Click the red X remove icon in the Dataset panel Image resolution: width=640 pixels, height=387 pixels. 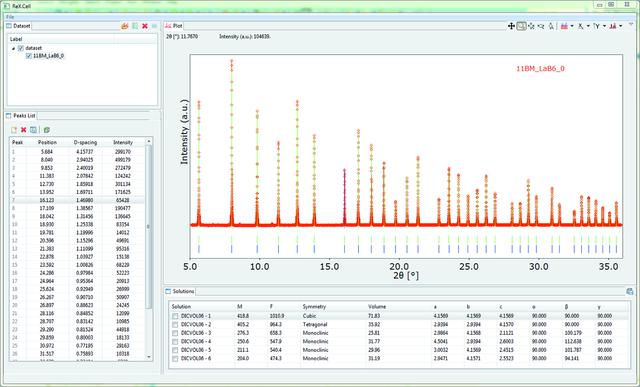point(144,26)
